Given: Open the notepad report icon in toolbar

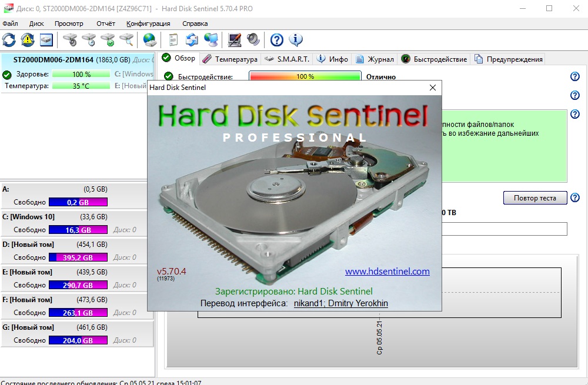Looking at the screenshot, I should pos(173,40).
